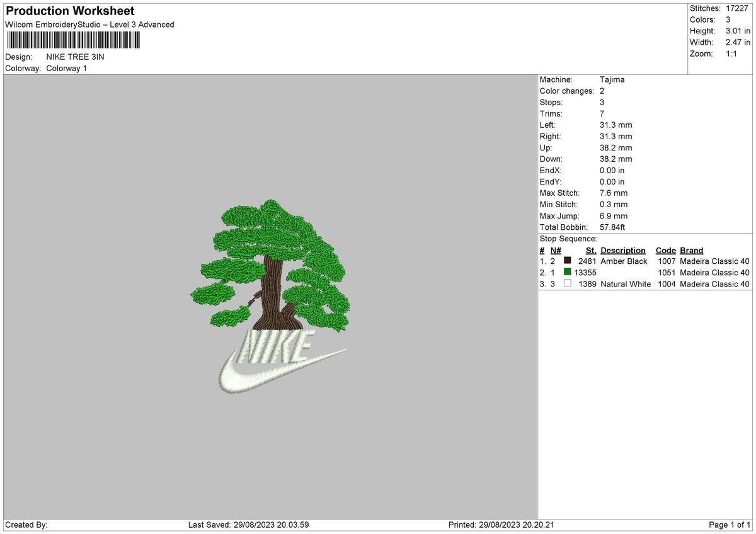The width and height of the screenshot is (756, 534).
Task: Open the Colorway 1 selector
Action: tap(67, 69)
